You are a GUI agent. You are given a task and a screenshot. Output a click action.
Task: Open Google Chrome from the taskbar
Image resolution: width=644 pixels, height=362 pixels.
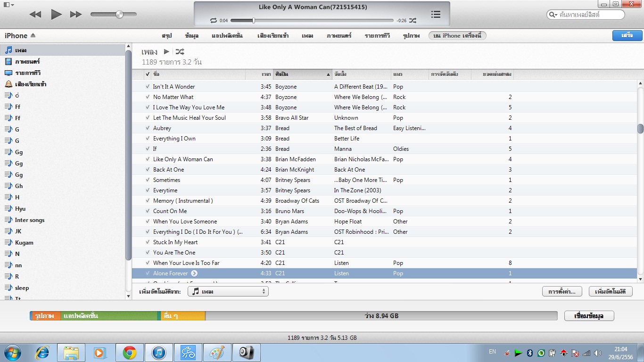tap(129, 353)
